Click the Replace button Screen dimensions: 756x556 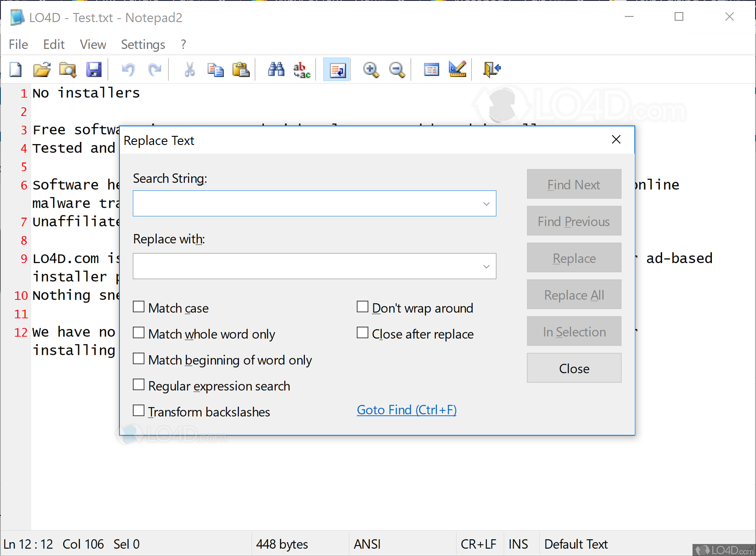pos(574,258)
